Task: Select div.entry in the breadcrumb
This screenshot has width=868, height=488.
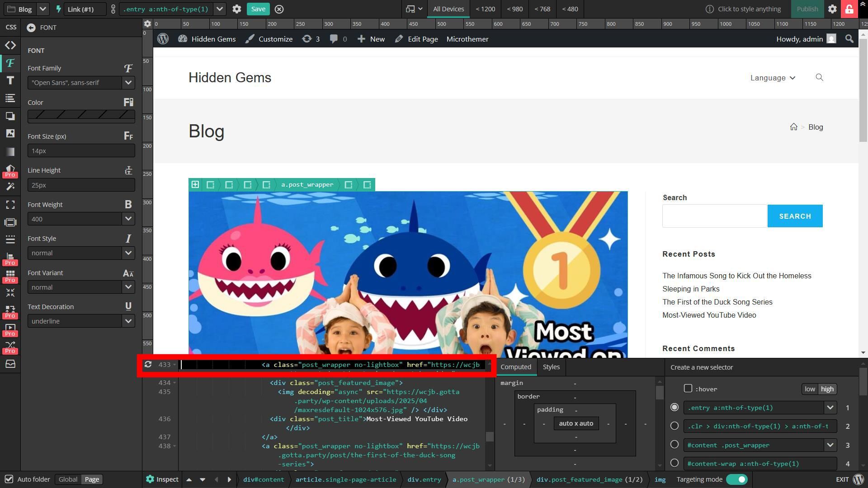Action: (x=424, y=479)
